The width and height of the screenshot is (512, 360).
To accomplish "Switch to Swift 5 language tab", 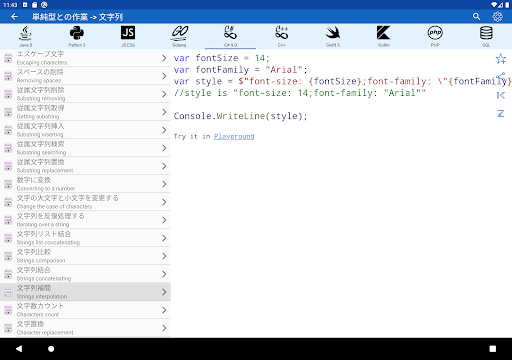I will [333, 36].
